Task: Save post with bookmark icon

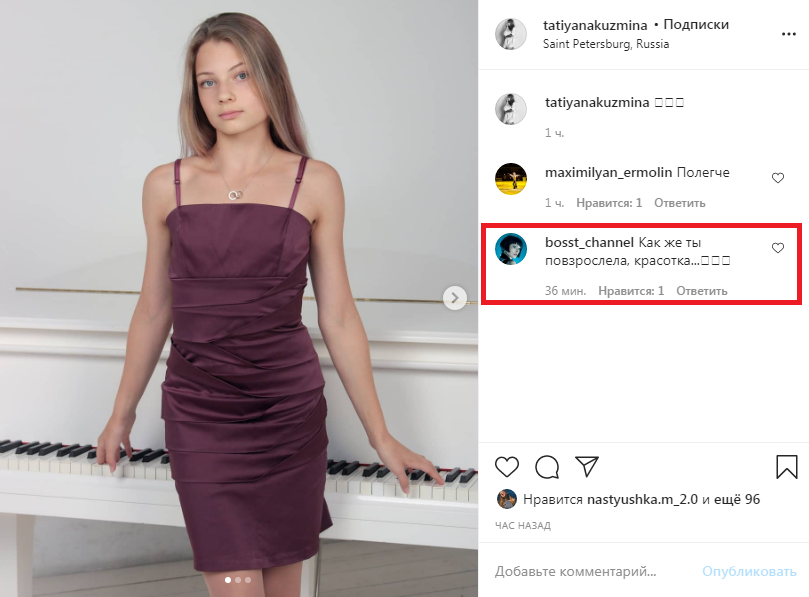Action: point(787,466)
